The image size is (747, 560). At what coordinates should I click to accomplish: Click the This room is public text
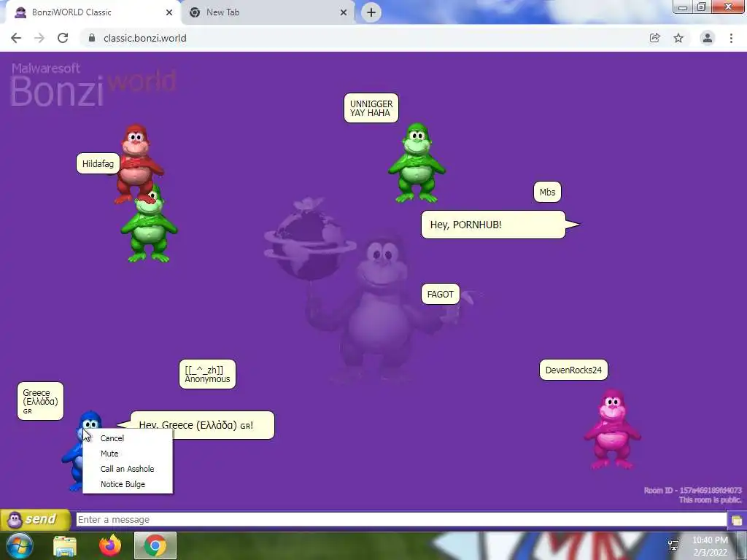coord(710,500)
